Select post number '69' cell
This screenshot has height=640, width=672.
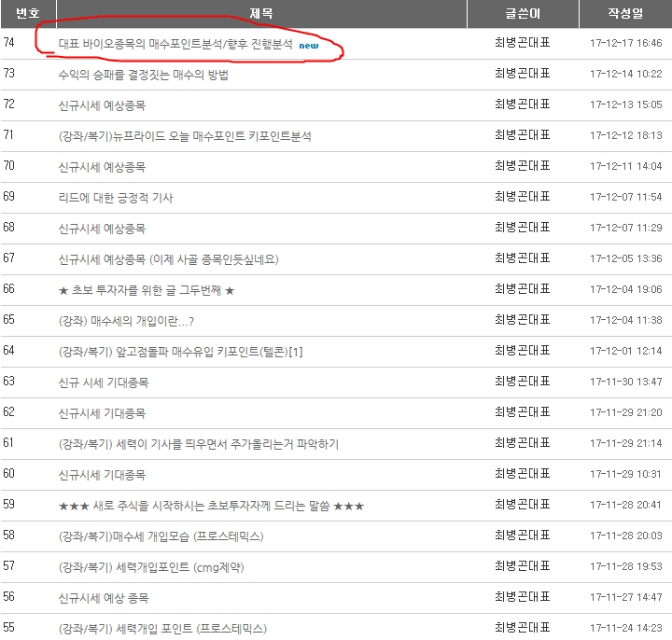(9, 197)
